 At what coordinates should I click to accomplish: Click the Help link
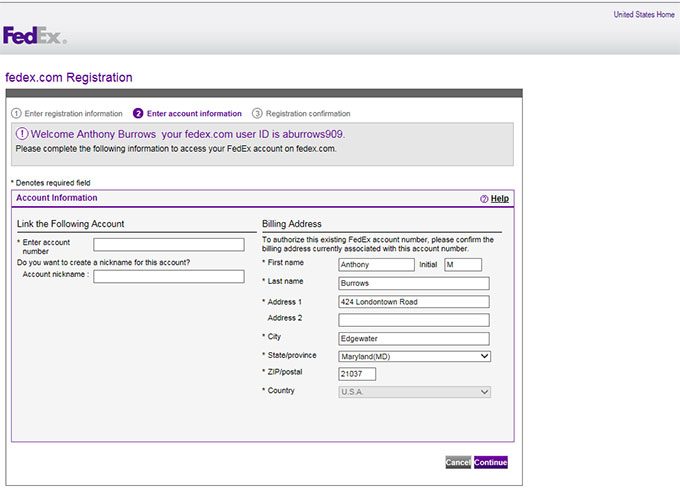tap(500, 199)
